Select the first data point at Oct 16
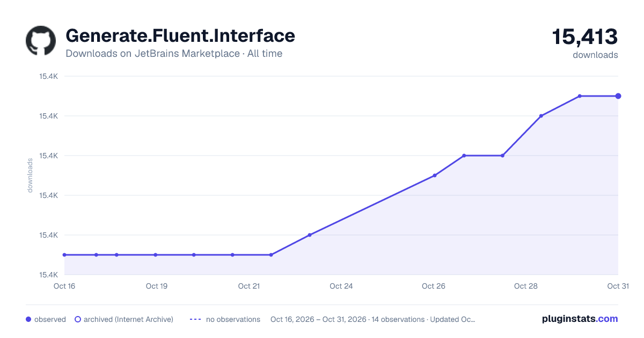 coord(64,255)
